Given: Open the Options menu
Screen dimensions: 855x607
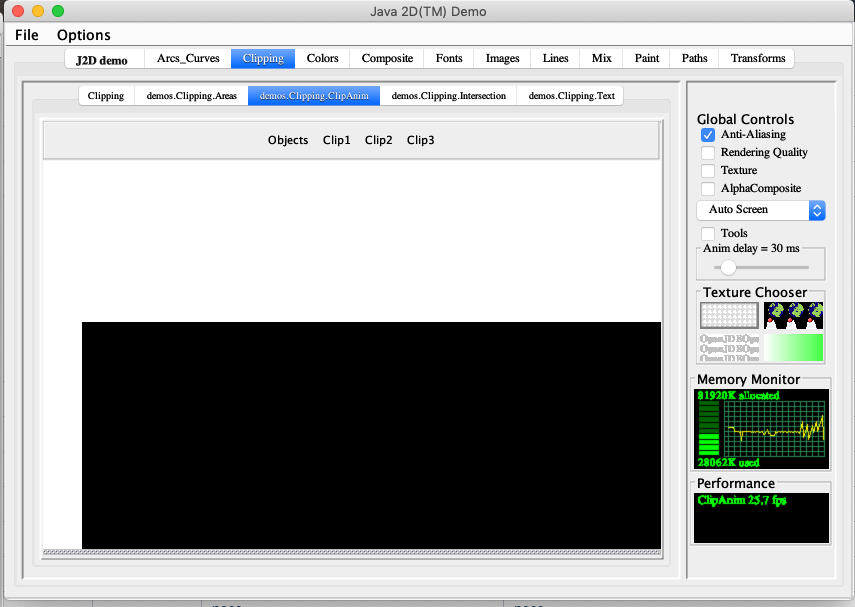Looking at the screenshot, I should (84, 35).
